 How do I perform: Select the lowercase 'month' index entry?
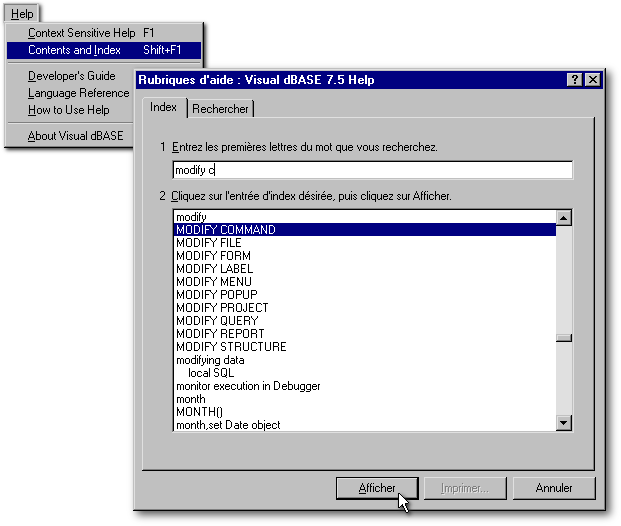tap(365, 399)
